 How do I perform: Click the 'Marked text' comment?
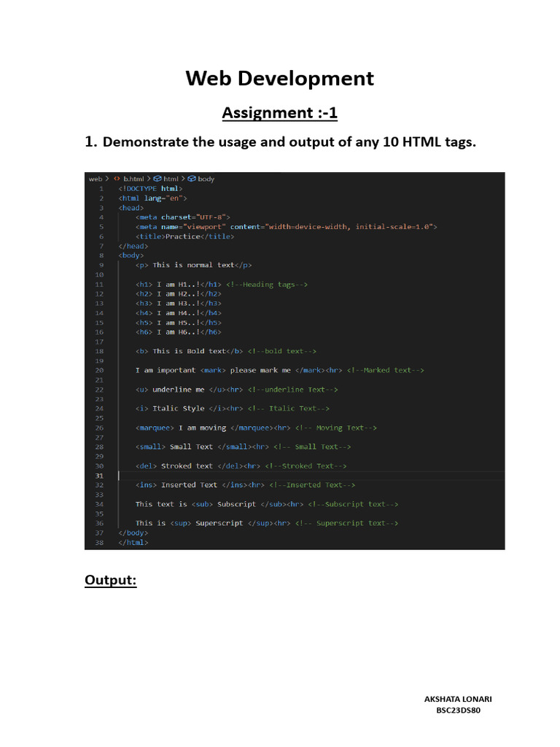point(385,370)
